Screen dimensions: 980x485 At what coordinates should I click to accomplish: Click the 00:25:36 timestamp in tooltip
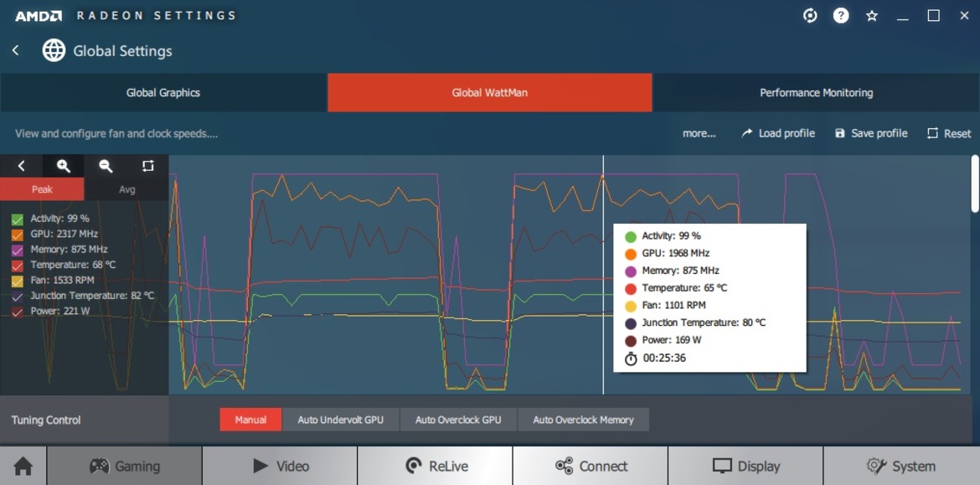click(x=663, y=359)
